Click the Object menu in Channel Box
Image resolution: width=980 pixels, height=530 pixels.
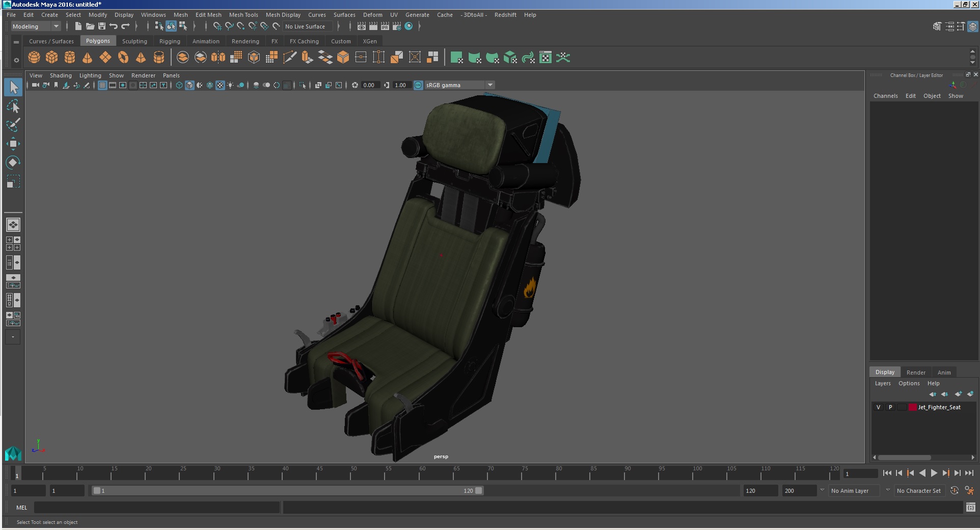(932, 96)
